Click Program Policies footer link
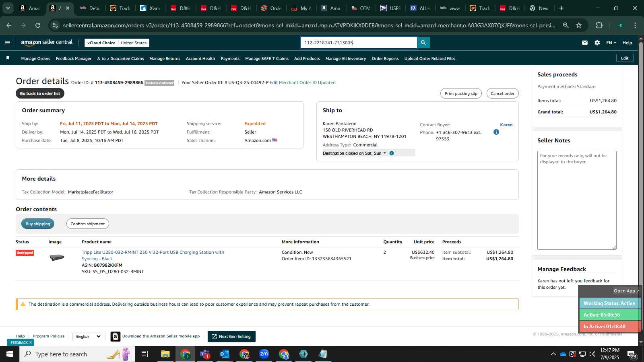Image resolution: width=644 pixels, height=362 pixels. [49, 336]
